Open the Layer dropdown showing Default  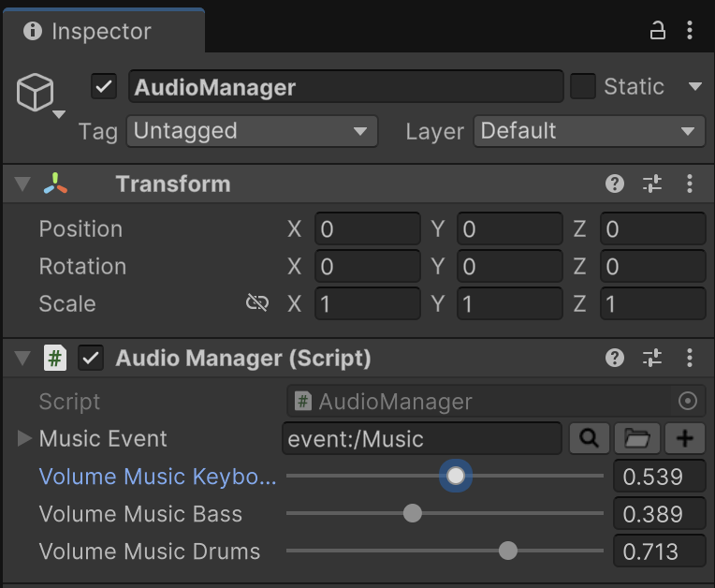[589, 131]
